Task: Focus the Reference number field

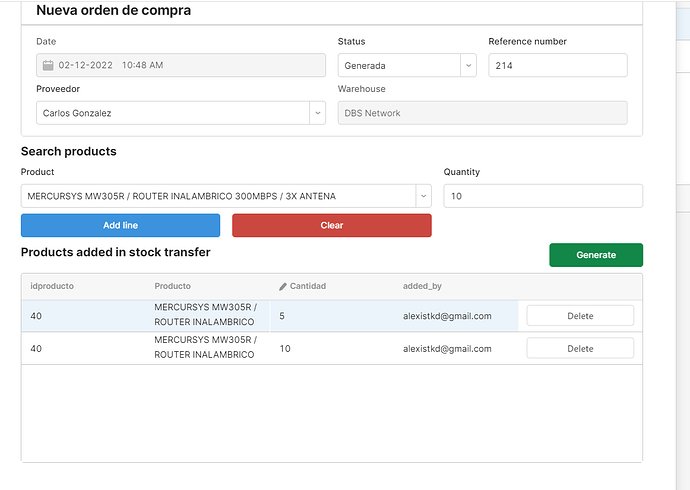Action: point(558,66)
